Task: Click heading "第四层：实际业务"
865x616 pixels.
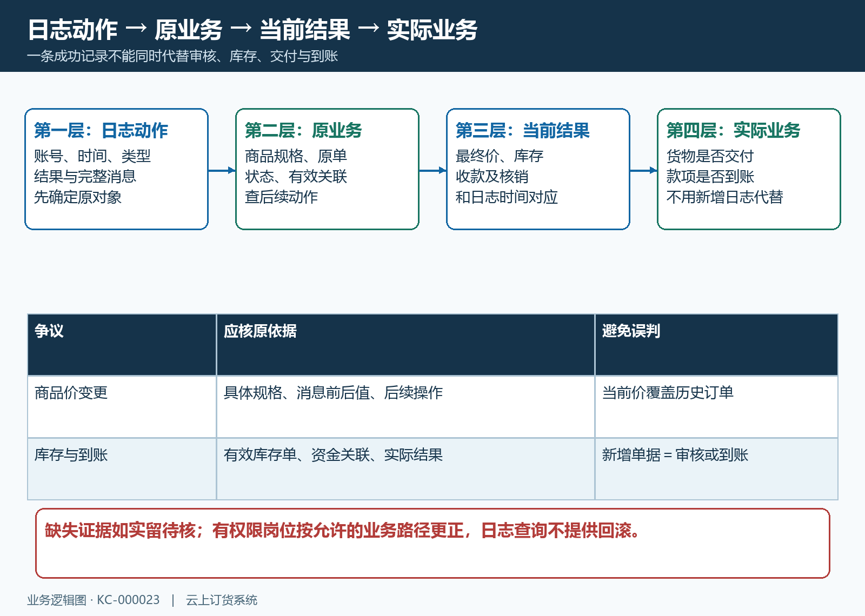Action: pyautogui.click(x=734, y=130)
